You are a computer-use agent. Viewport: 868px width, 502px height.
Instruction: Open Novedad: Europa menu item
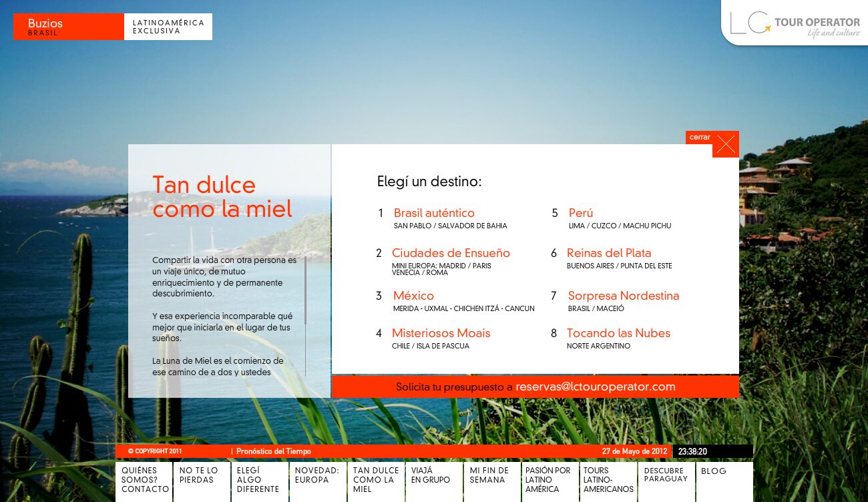pyautogui.click(x=318, y=480)
